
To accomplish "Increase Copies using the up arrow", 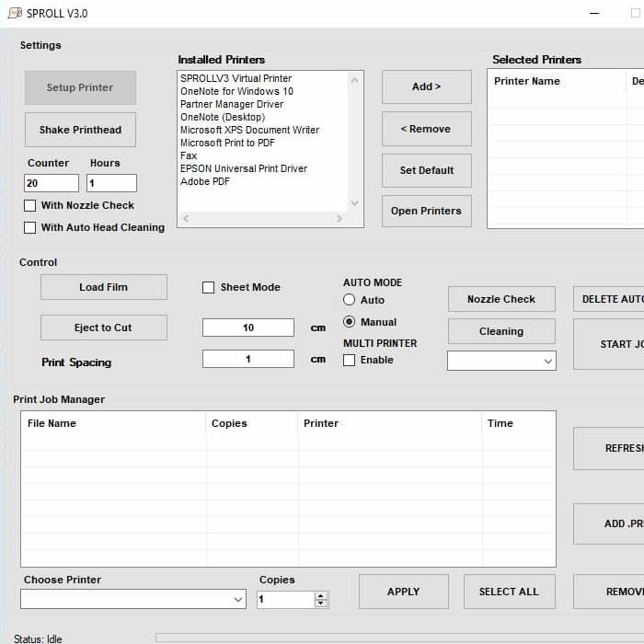I will [x=320, y=595].
